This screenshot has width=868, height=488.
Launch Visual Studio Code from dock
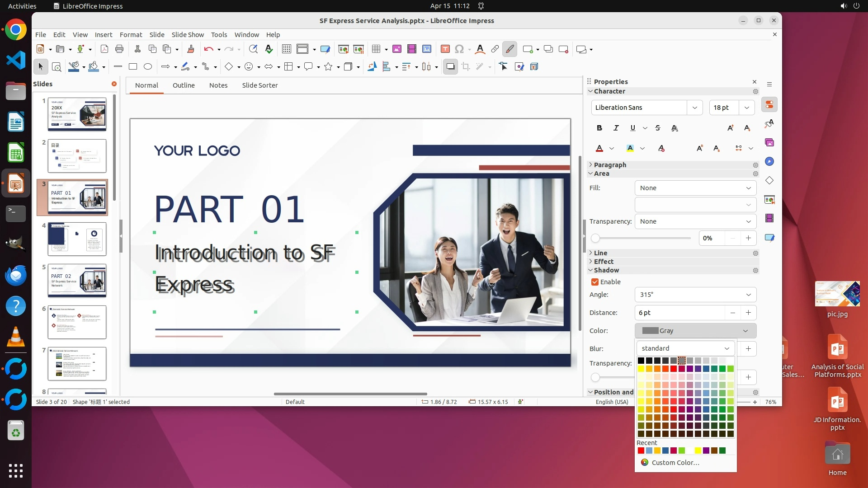coord(16,60)
